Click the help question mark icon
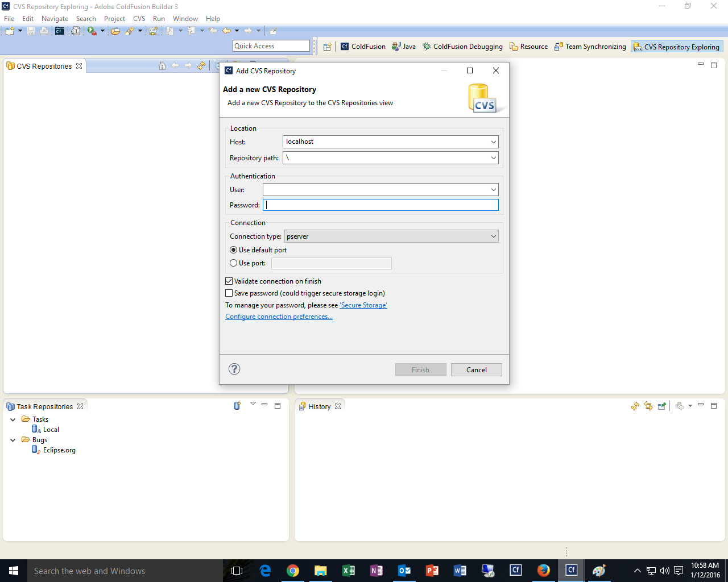This screenshot has height=582, width=728. (x=234, y=369)
